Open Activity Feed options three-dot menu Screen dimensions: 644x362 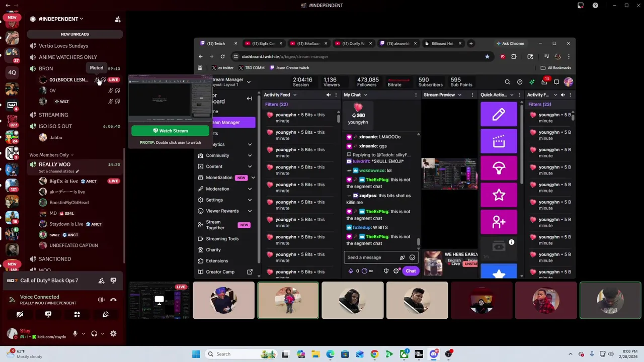click(x=336, y=95)
